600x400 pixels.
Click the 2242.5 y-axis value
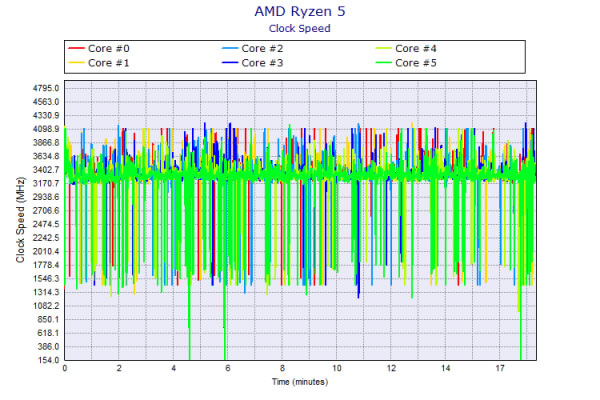tap(46, 238)
